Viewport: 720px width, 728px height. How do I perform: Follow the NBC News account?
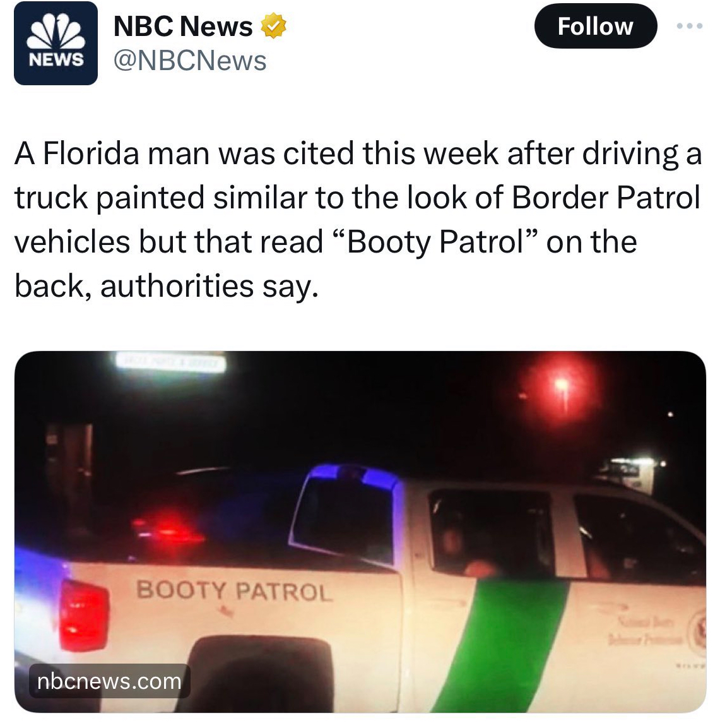click(x=595, y=26)
